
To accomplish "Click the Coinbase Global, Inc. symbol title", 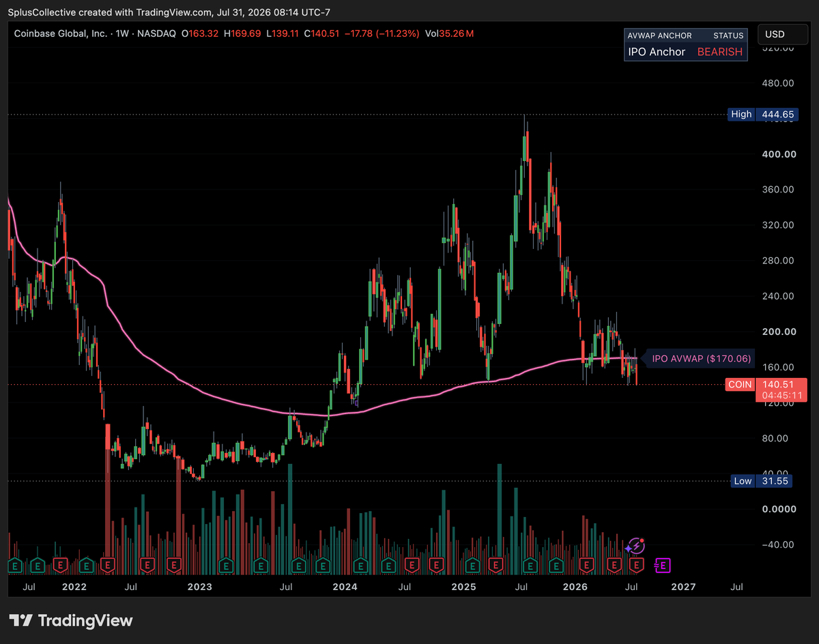I will (x=61, y=33).
